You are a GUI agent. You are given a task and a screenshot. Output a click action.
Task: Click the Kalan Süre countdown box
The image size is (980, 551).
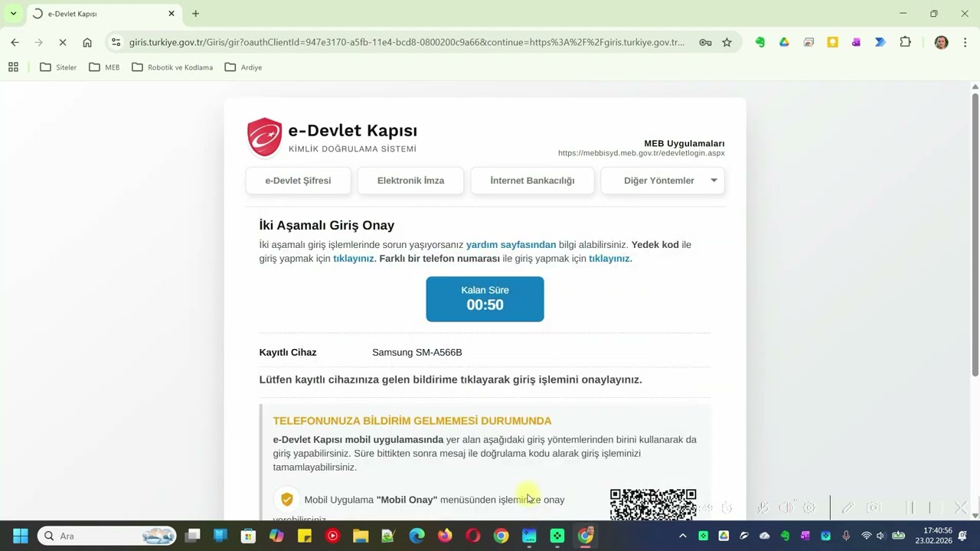pos(485,298)
